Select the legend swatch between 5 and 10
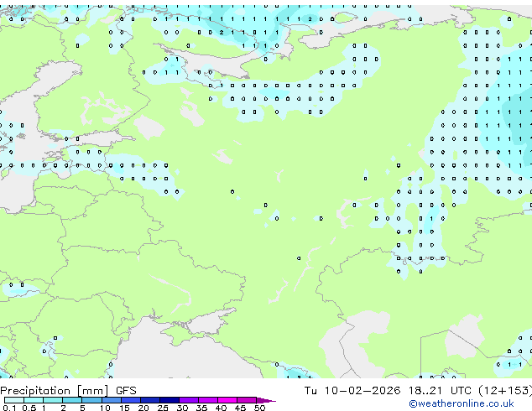The width and height of the screenshot is (532, 411). click(x=91, y=400)
